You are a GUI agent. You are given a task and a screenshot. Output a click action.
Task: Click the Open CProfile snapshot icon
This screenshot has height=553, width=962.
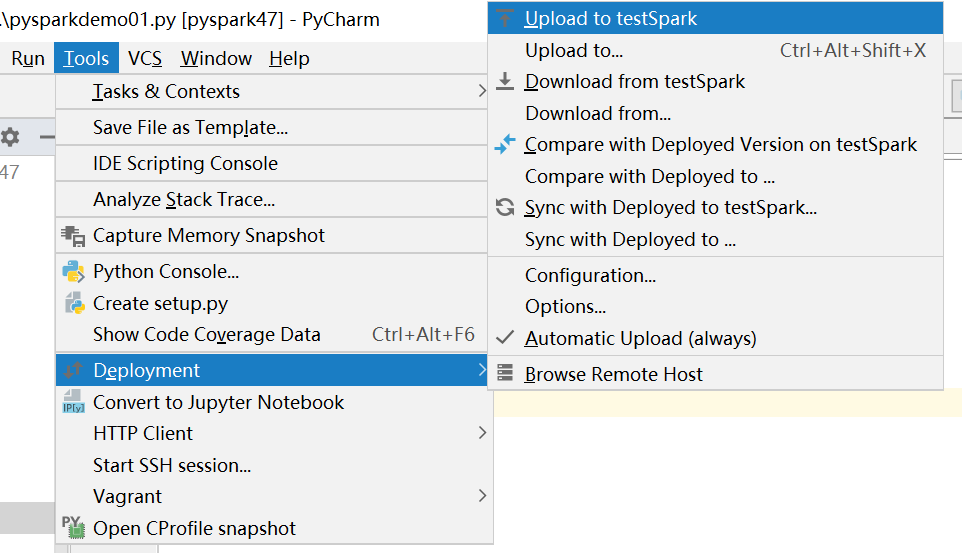[x=73, y=527]
